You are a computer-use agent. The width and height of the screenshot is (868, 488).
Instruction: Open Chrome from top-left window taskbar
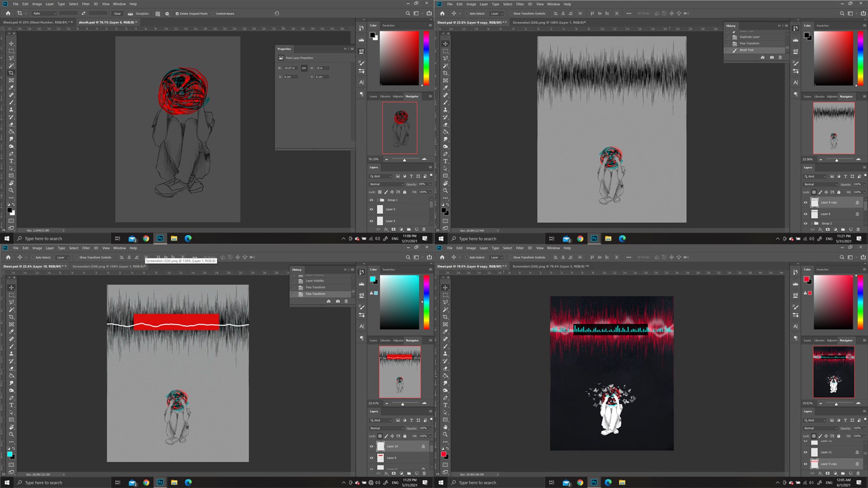[x=146, y=239]
